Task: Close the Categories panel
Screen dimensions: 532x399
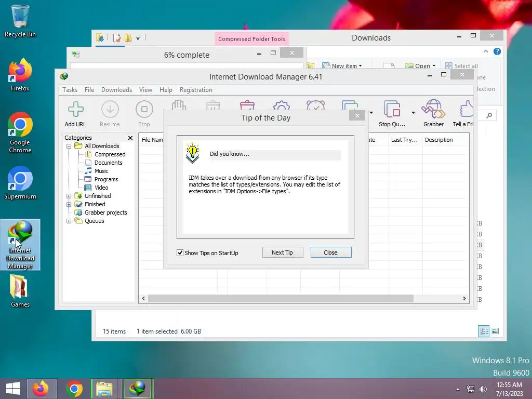Action: click(x=130, y=138)
